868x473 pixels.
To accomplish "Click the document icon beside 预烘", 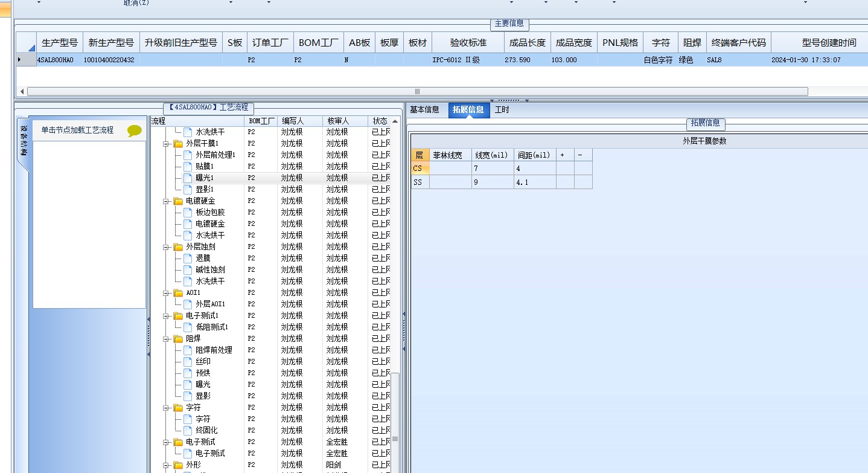I will (188, 373).
